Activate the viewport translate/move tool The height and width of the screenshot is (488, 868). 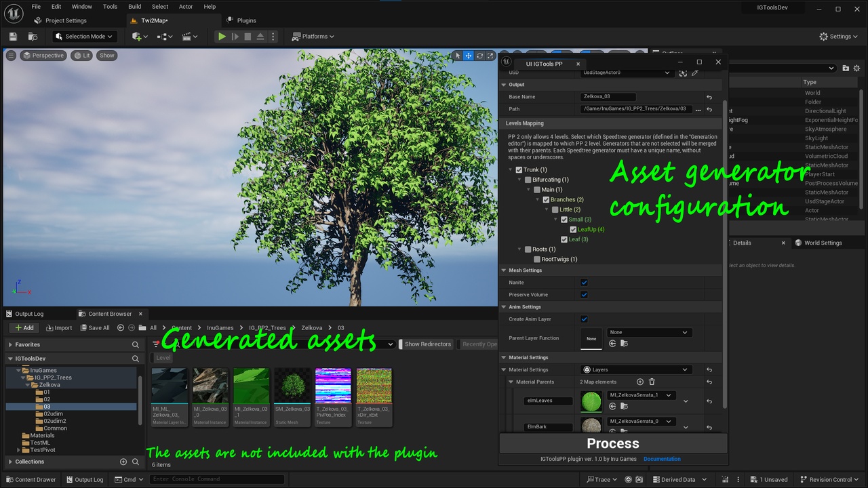(469, 56)
